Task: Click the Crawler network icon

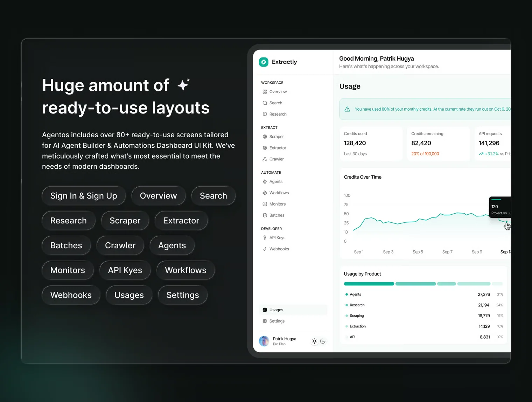Action: coord(265,159)
